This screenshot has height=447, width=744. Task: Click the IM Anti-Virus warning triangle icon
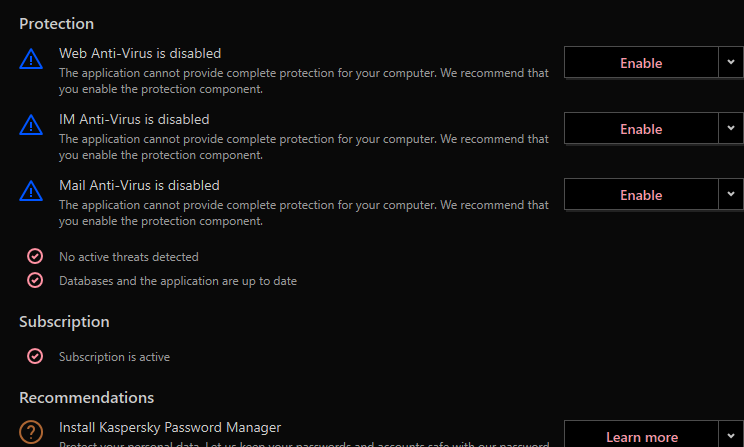(32, 126)
